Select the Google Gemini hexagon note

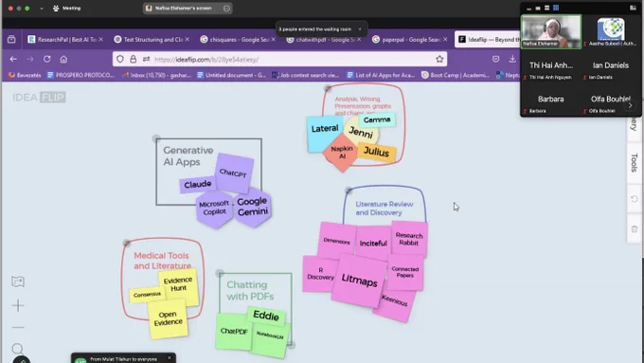252,207
